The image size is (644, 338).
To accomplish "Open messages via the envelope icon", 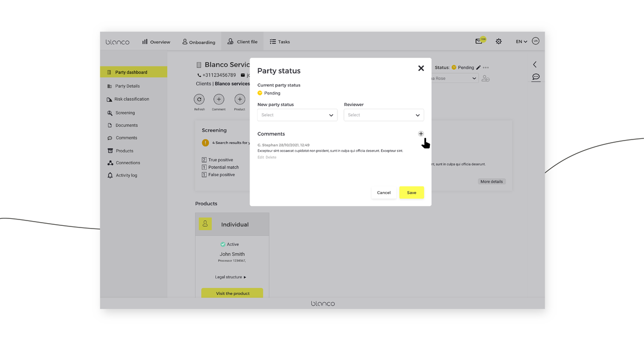I will [x=479, y=41].
